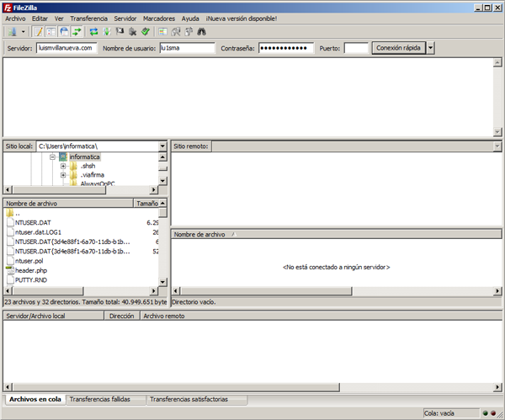Open the Sitio remoto path dropdown
This screenshot has width=505, height=420.
pyautogui.click(x=497, y=146)
